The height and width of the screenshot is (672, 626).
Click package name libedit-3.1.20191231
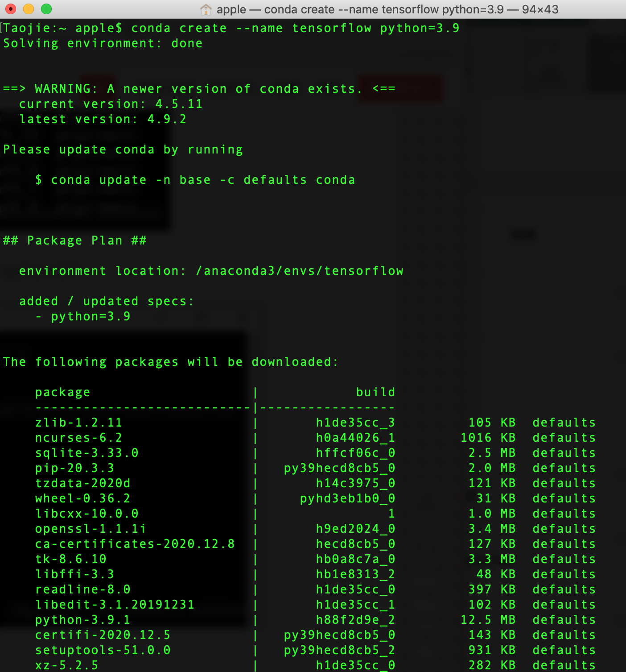pyautogui.click(x=115, y=605)
